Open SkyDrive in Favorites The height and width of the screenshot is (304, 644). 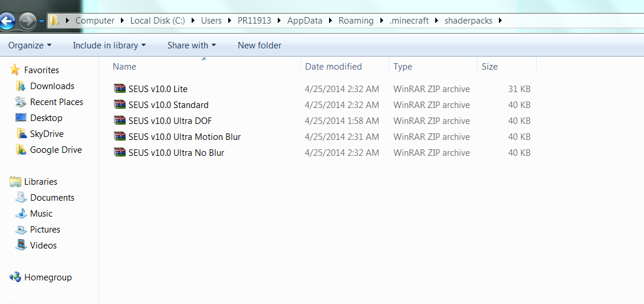pos(47,134)
